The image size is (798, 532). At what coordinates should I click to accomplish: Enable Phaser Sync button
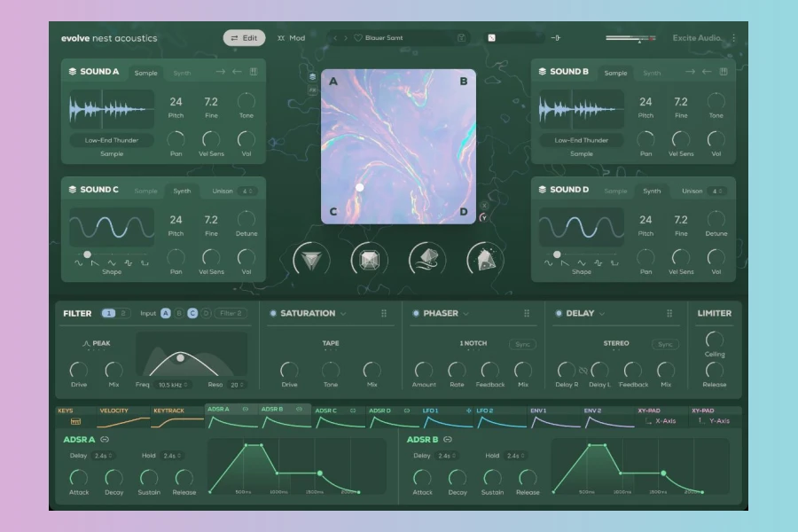tap(522, 344)
